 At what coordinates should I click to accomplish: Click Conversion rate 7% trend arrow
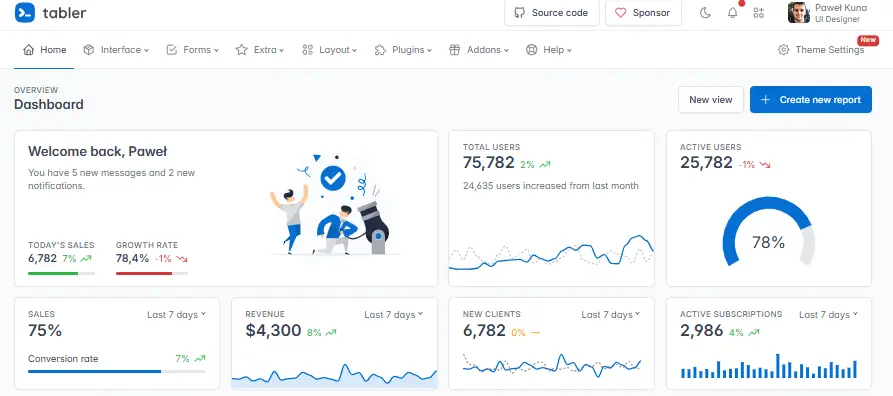coord(200,359)
